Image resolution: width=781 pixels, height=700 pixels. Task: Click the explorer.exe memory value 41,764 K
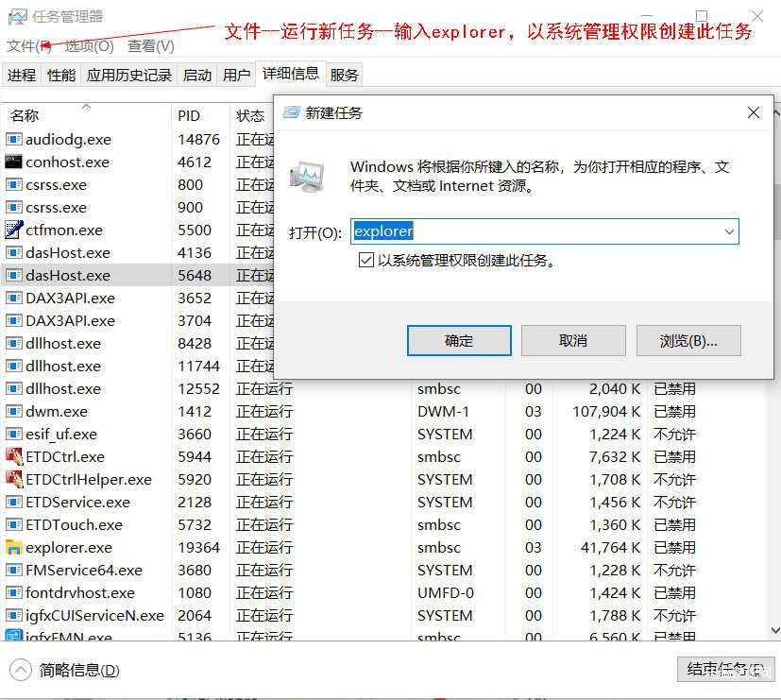click(611, 547)
